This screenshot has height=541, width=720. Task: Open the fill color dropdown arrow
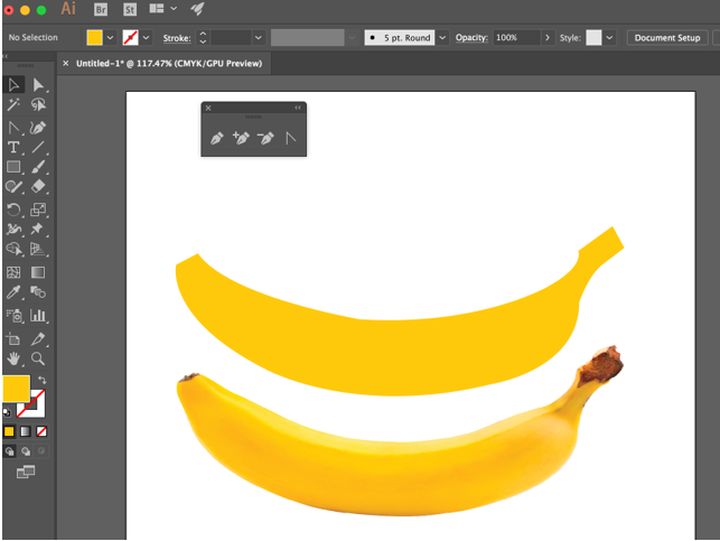(110, 38)
